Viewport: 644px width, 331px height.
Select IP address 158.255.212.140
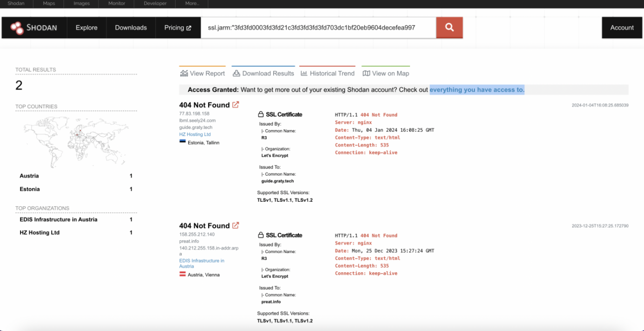tap(197, 234)
